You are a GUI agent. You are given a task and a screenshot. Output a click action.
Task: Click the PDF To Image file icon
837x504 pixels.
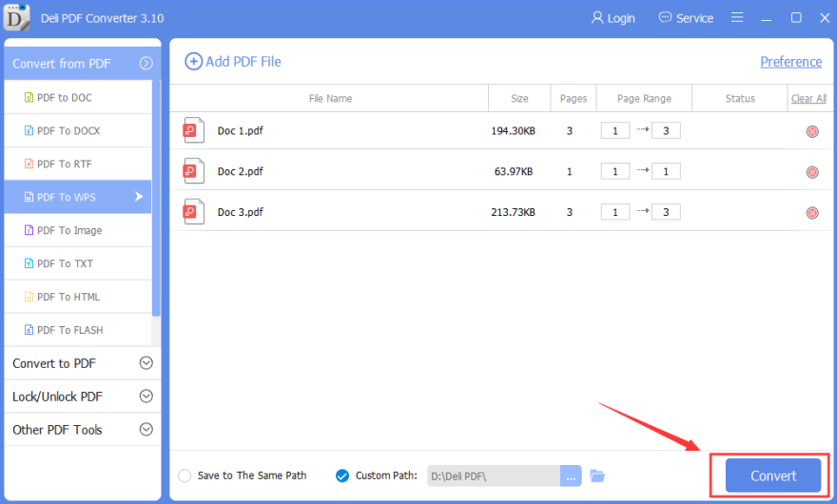coord(29,230)
